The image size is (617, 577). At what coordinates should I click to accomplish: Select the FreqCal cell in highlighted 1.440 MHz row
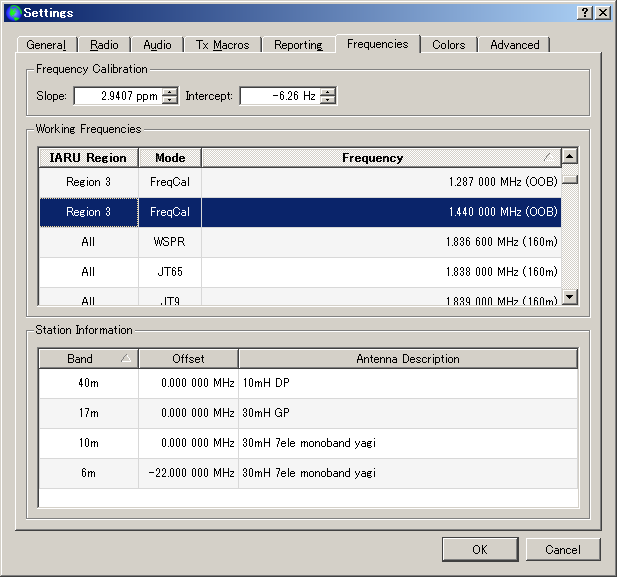170,212
